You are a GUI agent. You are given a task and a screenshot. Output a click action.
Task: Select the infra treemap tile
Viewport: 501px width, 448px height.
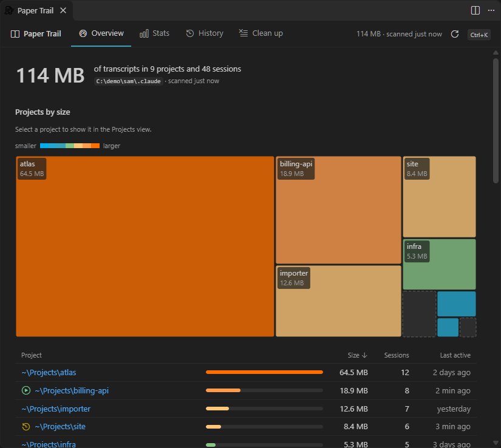point(439,264)
